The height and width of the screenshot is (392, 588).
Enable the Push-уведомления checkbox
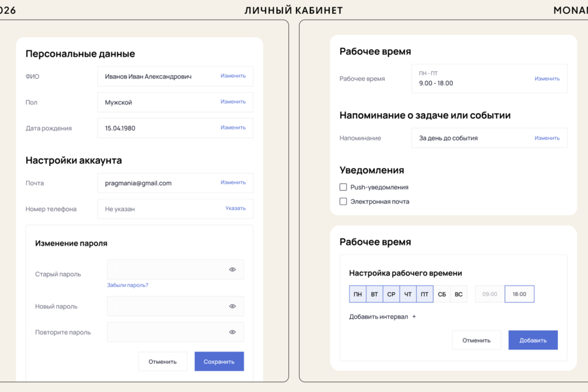[343, 187]
